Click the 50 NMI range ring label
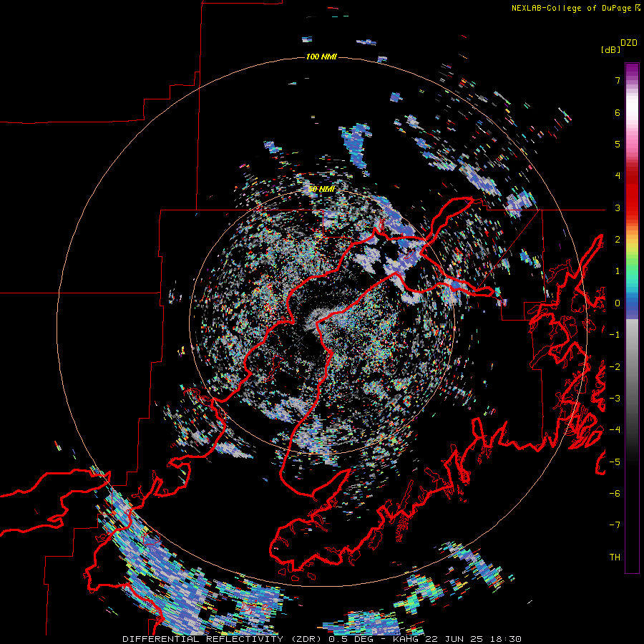This screenshot has height=644, width=644. coord(321,189)
